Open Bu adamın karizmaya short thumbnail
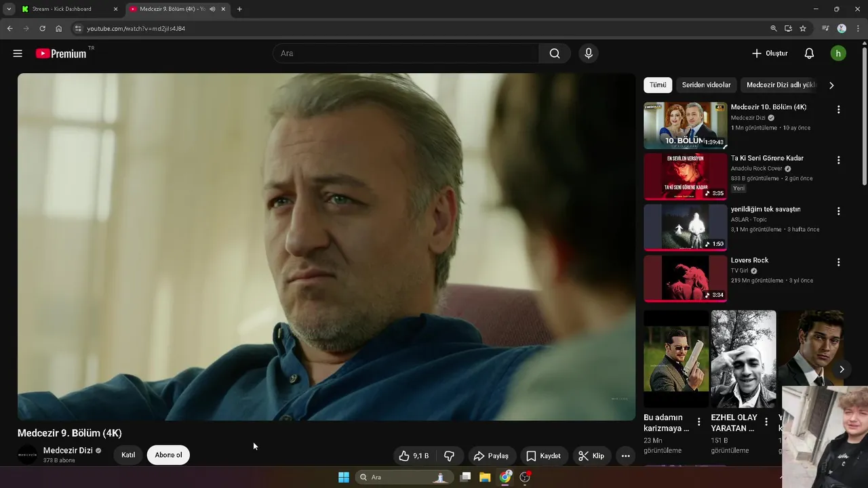This screenshot has width=868, height=488. click(x=675, y=359)
